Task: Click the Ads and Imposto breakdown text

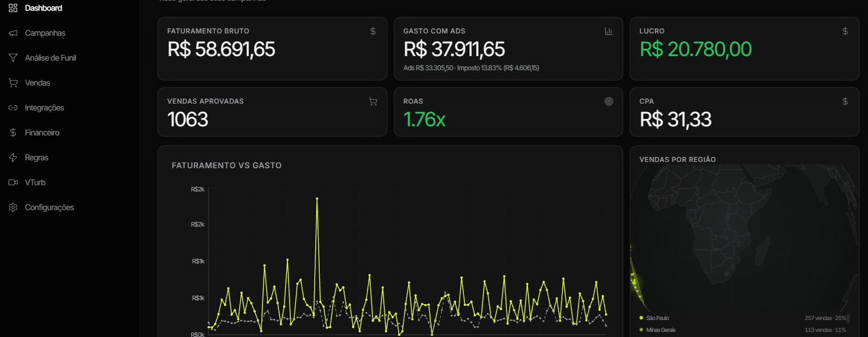Action: click(471, 68)
